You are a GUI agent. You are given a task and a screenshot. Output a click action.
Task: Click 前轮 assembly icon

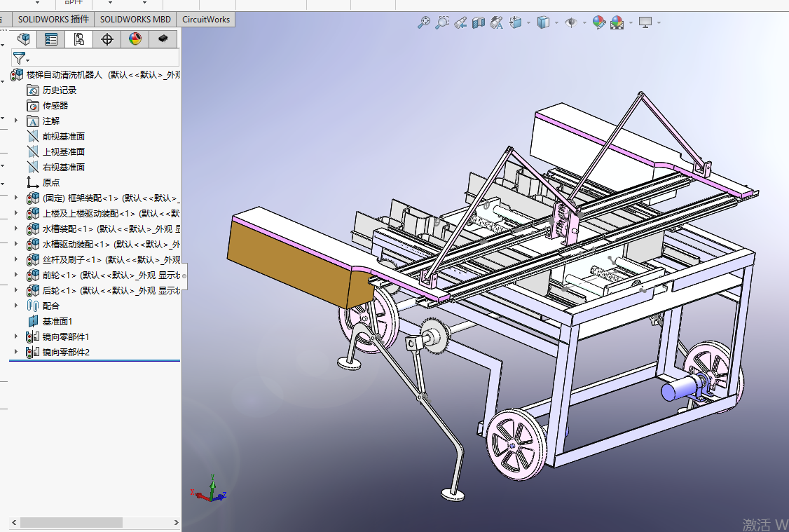tap(33, 275)
